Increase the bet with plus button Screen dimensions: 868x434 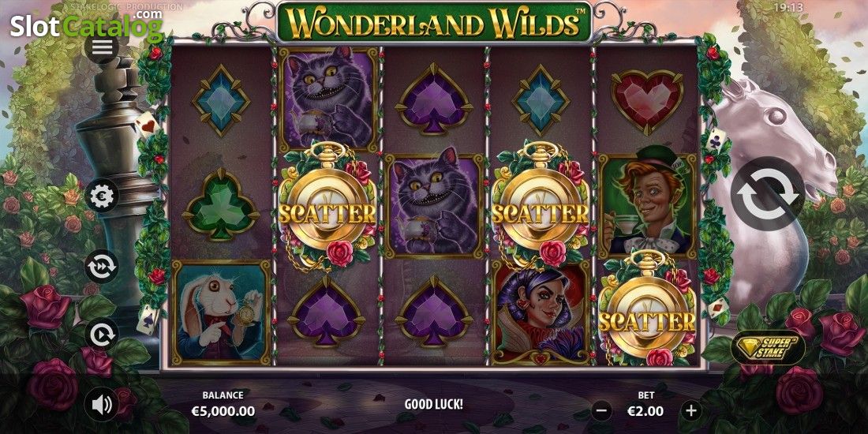click(x=691, y=411)
